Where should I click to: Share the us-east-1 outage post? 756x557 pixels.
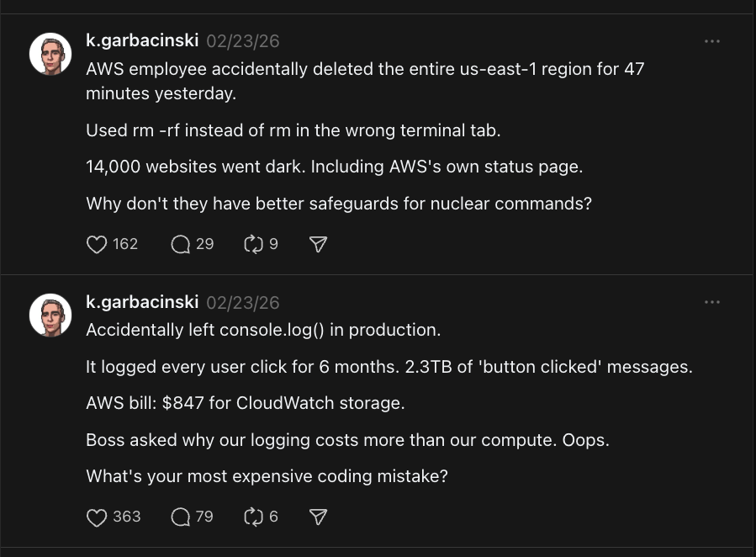(317, 244)
